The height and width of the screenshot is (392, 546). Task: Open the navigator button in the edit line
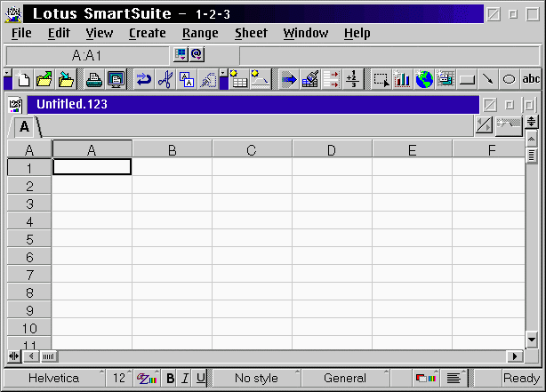click(181, 54)
